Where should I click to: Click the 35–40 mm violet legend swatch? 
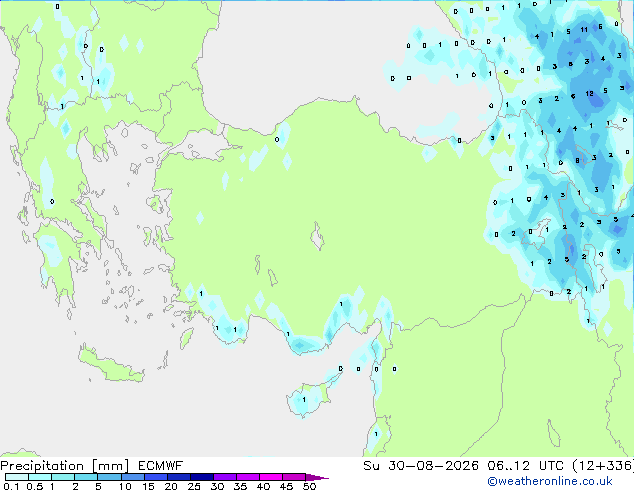click(x=248, y=477)
